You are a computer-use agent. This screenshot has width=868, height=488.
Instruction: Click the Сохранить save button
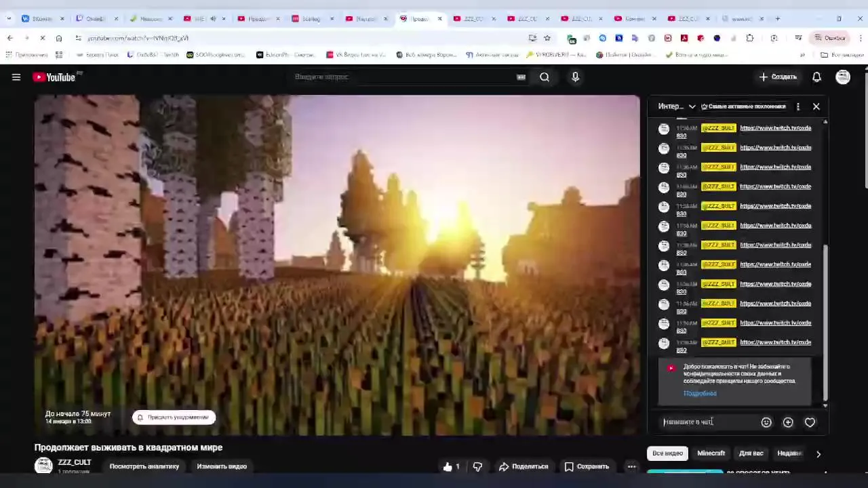587,466
